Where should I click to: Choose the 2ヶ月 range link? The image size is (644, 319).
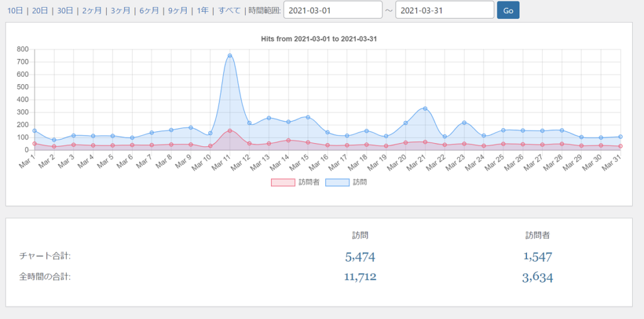92,11
